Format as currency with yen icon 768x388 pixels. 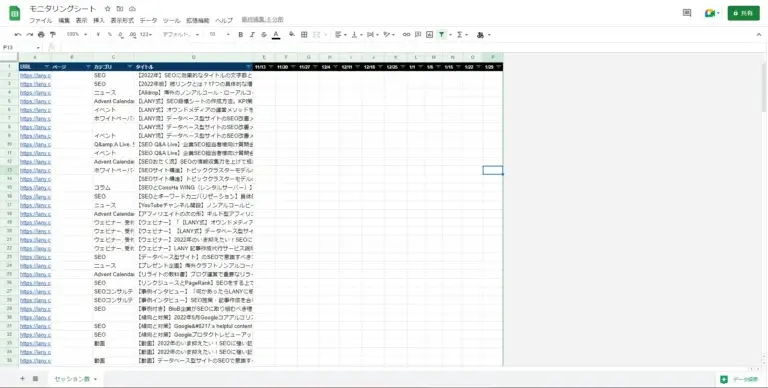pyautogui.click(x=98, y=35)
